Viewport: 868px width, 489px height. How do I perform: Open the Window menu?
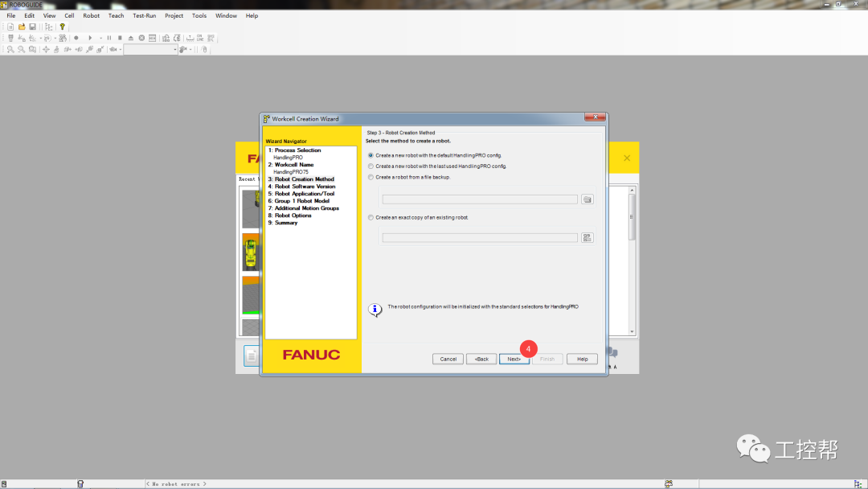226,15
